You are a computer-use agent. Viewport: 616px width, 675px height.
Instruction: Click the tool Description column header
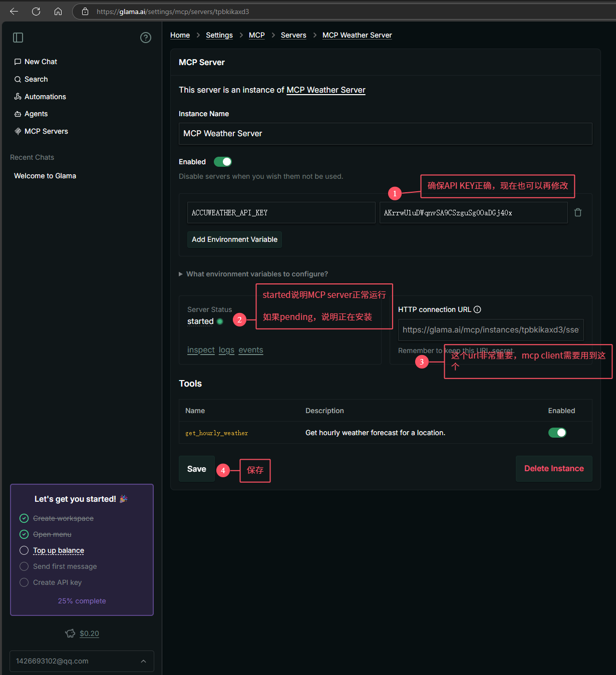[325, 411]
